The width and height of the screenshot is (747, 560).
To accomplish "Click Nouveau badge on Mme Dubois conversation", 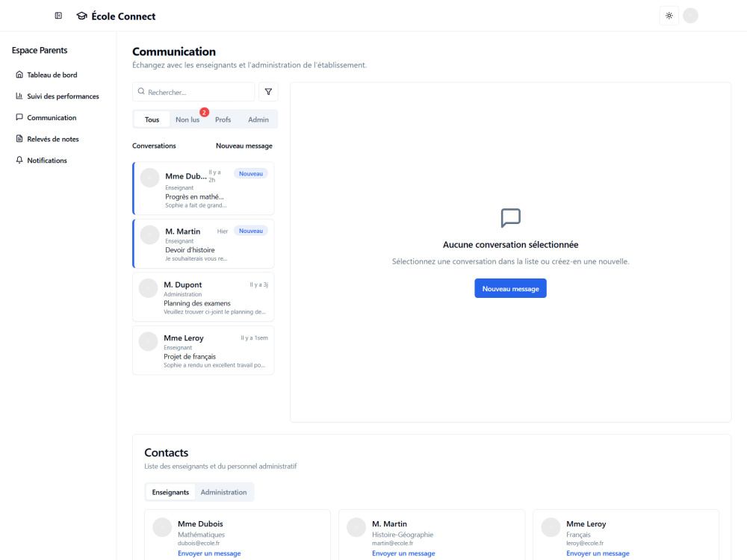I will click(x=250, y=174).
